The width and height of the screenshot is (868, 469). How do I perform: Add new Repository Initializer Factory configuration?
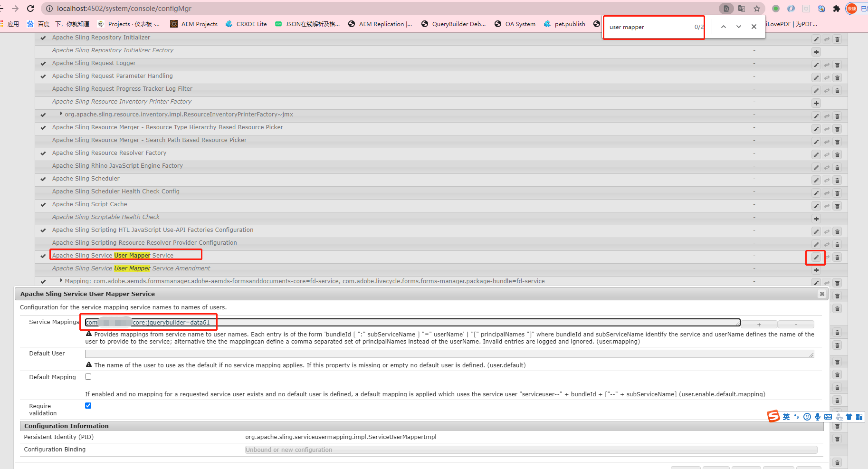click(x=816, y=52)
